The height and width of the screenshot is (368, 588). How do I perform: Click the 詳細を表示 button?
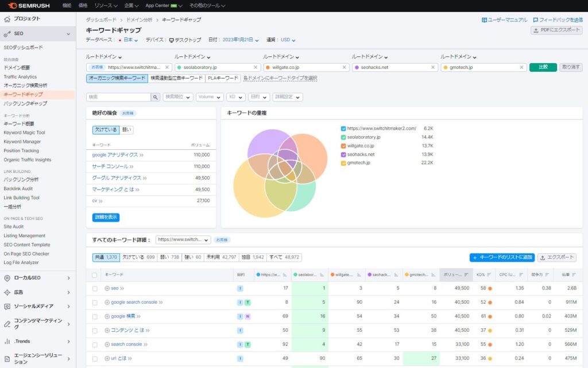(x=106, y=218)
